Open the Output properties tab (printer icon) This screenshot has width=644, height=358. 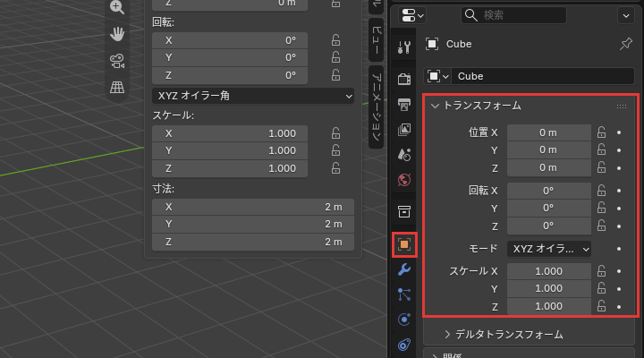point(404,105)
